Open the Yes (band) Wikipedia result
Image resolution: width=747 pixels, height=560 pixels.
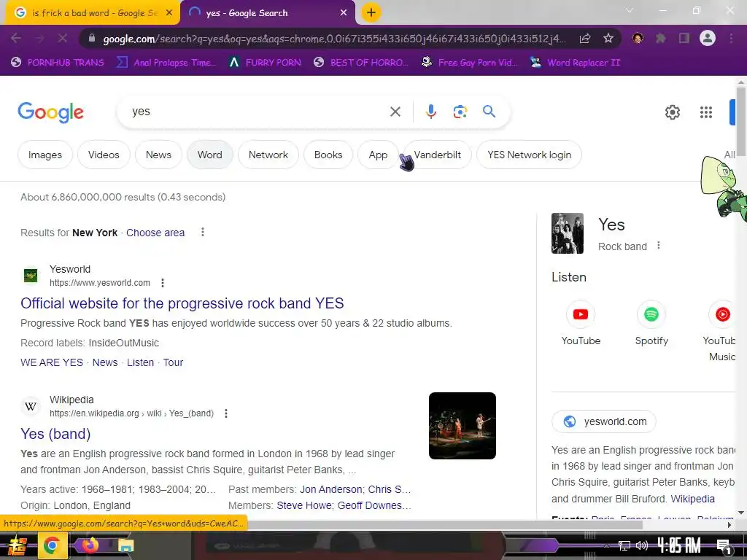click(x=55, y=434)
